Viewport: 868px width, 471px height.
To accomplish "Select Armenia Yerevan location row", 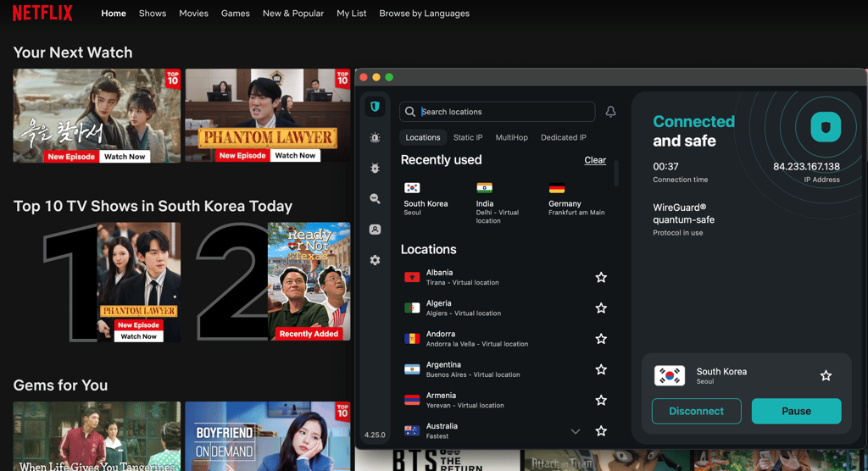I will (505, 400).
